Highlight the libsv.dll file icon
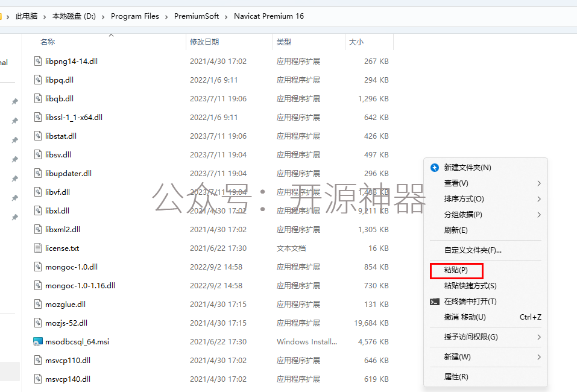577x392 pixels. 38,154
